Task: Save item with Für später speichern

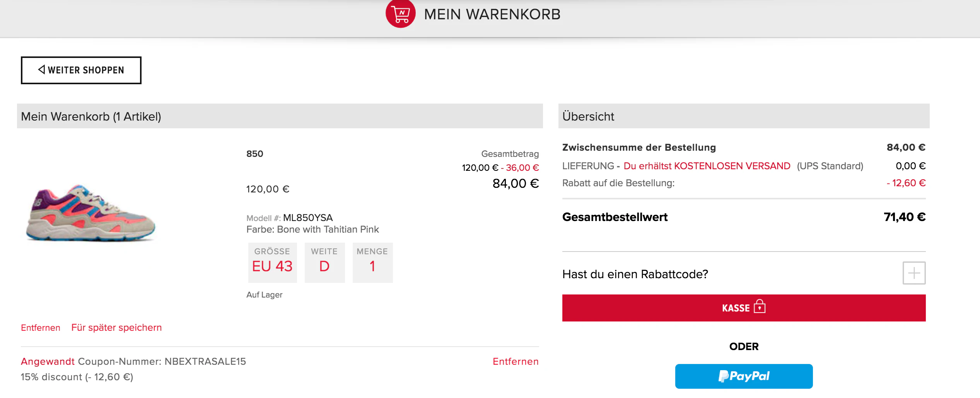Action: point(116,328)
